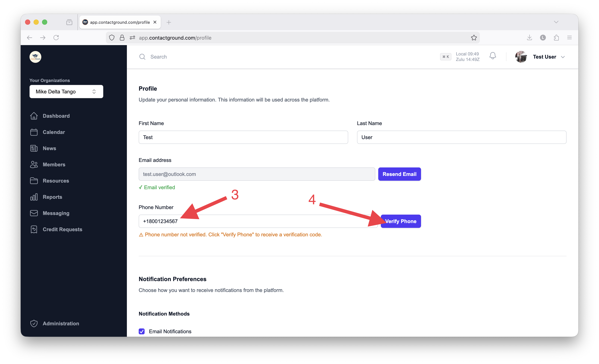Bookmark page with the star icon

pos(474,38)
